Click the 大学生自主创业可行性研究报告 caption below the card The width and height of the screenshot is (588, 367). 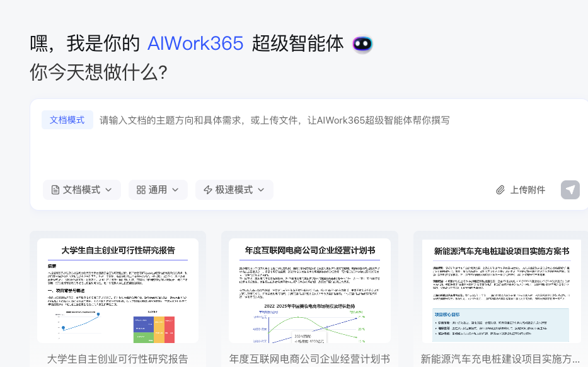pyautogui.click(x=118, y=359)
